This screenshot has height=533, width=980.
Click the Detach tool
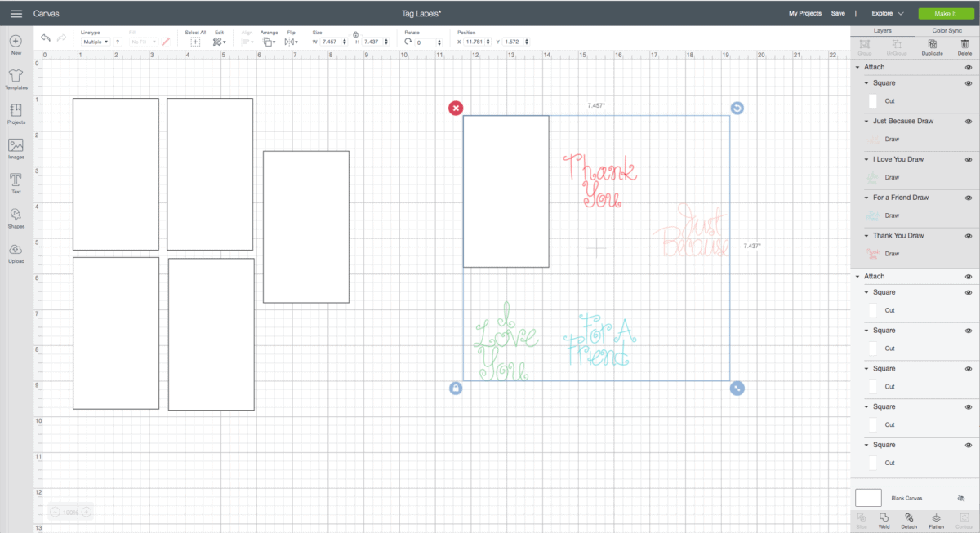(x=909, y=518)
